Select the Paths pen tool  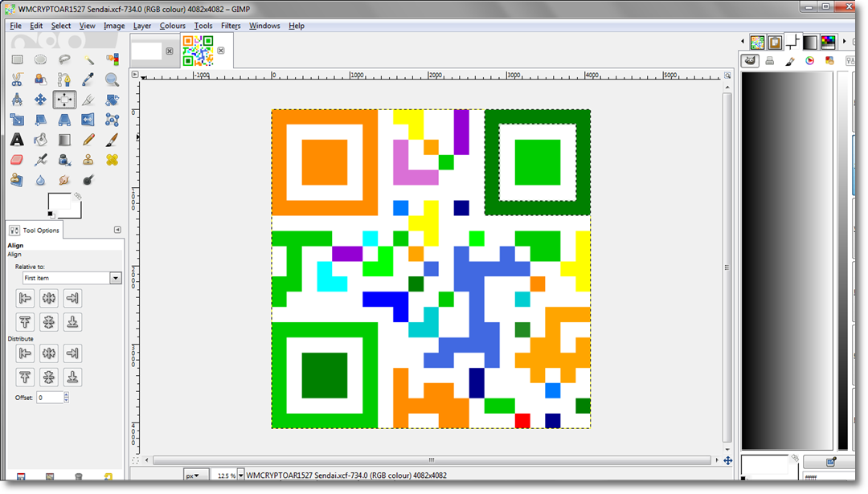(x=64, y=80)
